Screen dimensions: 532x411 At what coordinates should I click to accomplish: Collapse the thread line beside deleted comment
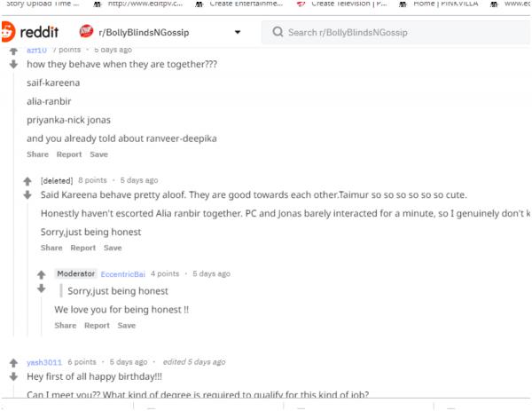[27, 268]
